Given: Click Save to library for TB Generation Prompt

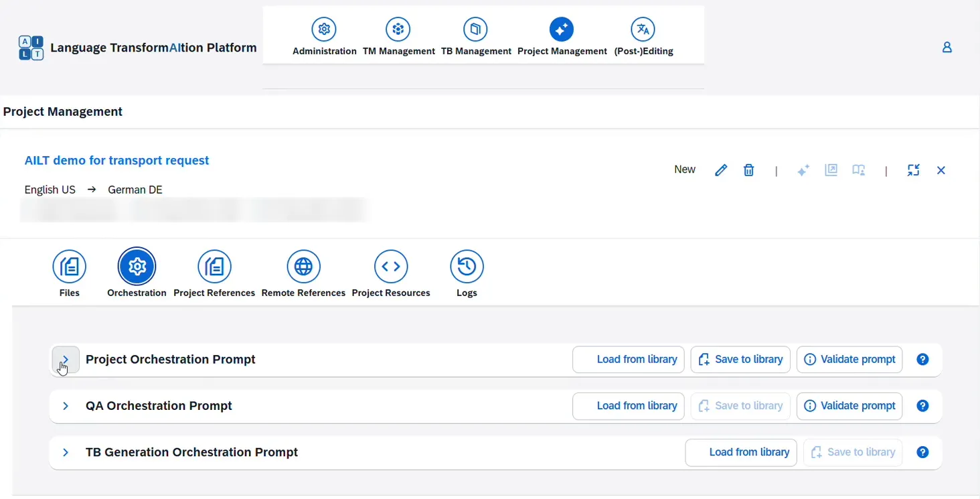Looking at the screenshot, I should (853, 452).
